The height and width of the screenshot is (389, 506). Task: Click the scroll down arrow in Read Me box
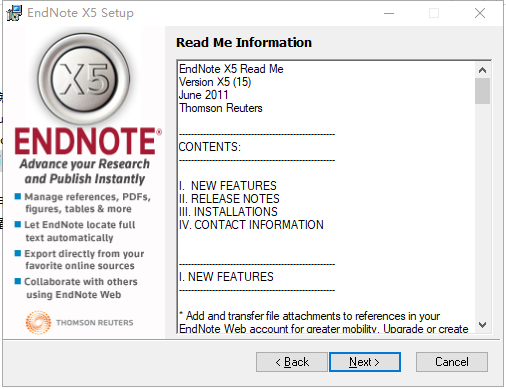[482, 324]
